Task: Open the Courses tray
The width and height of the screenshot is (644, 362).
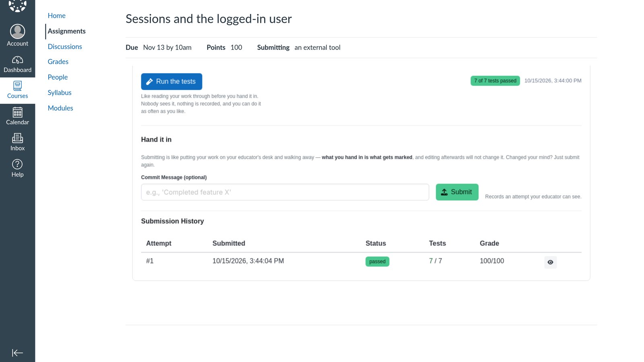Action: click(17, 90)
